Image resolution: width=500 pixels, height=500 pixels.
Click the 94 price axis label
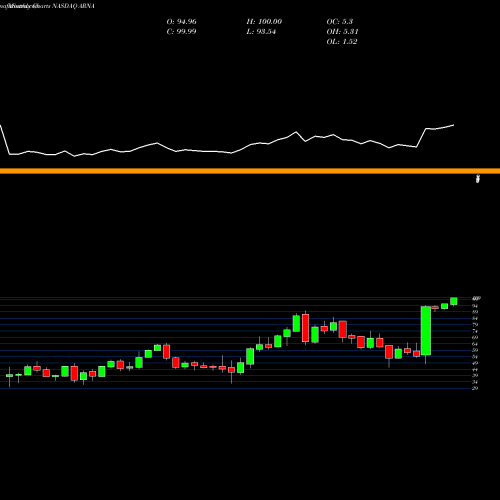tap(475, 306)
